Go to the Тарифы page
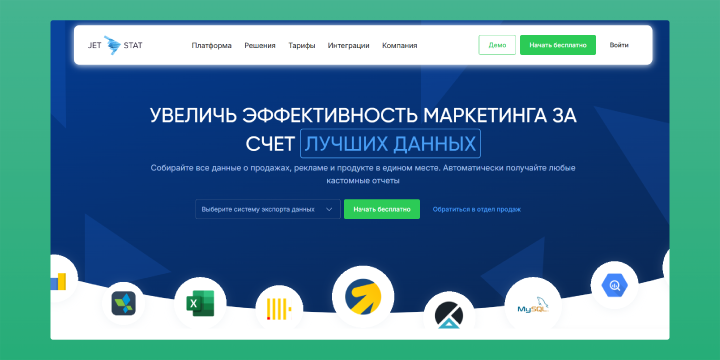The height and width of the screenshot is (360, 720). pyautogui.click(x=302, y=45)
